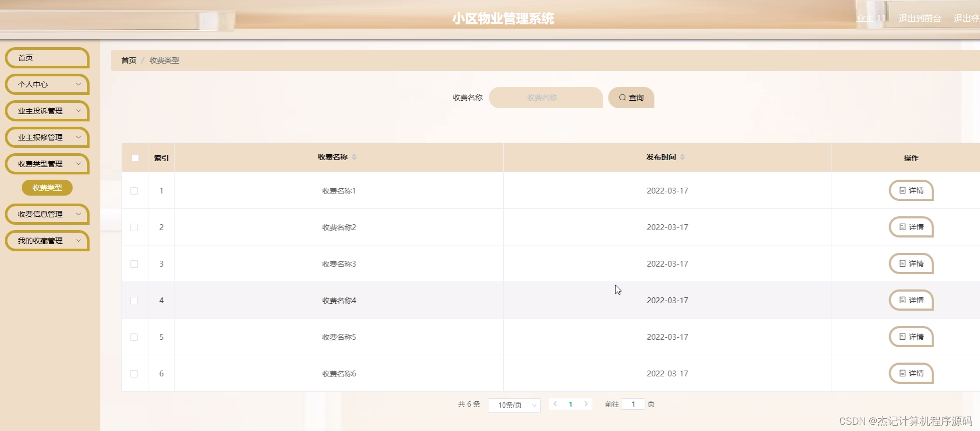Expand the 个人中心 sidebar menu
The width and height of the screenshot is (980, 431).
pos(47,84)
